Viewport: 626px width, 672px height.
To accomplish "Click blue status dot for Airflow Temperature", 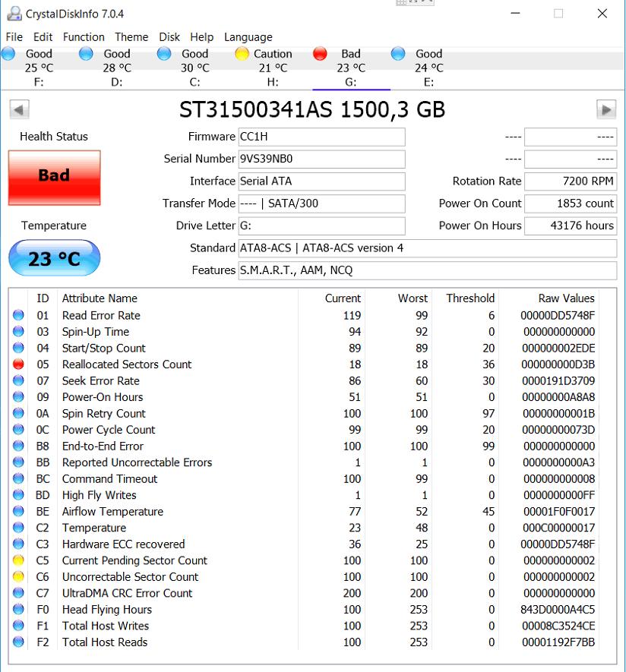I will point(18,511).
